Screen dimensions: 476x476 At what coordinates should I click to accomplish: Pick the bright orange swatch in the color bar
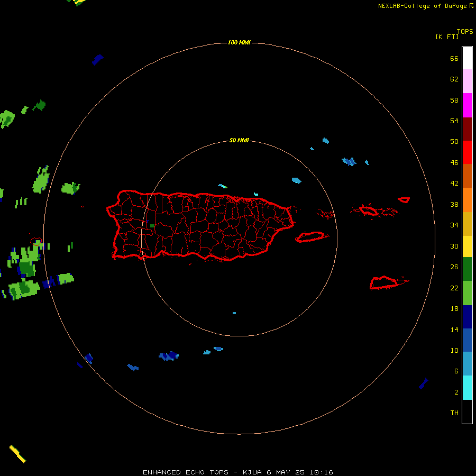(x=467, y=200)
